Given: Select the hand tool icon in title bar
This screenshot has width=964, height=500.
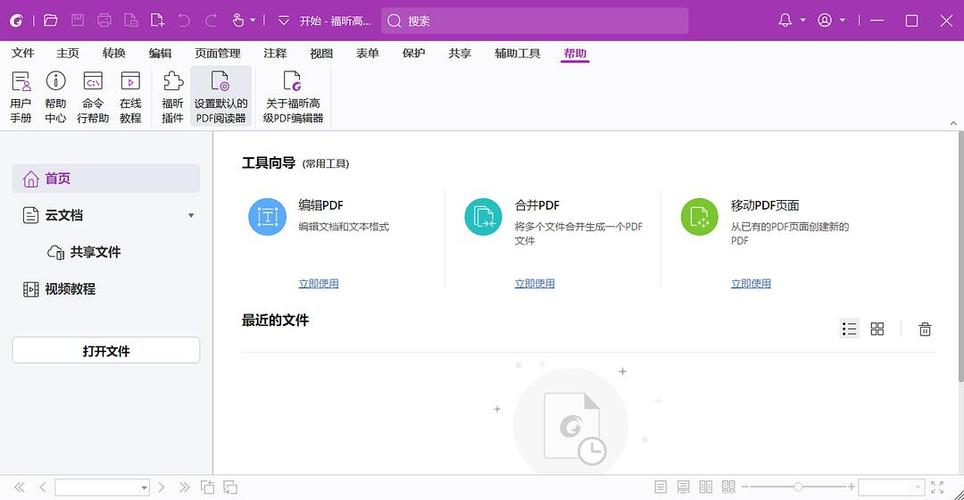Looking at the screenshot, I should pyautogui.click(x=239, y=20).
